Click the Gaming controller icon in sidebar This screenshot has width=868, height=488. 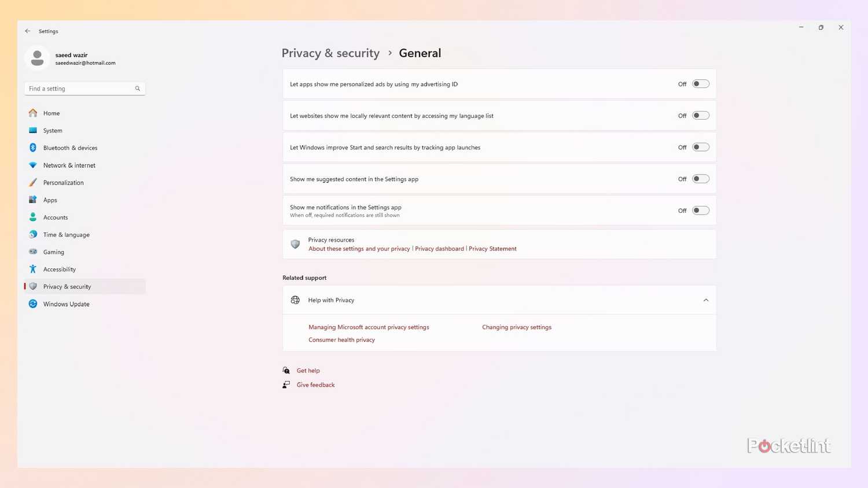click(33, 252)
